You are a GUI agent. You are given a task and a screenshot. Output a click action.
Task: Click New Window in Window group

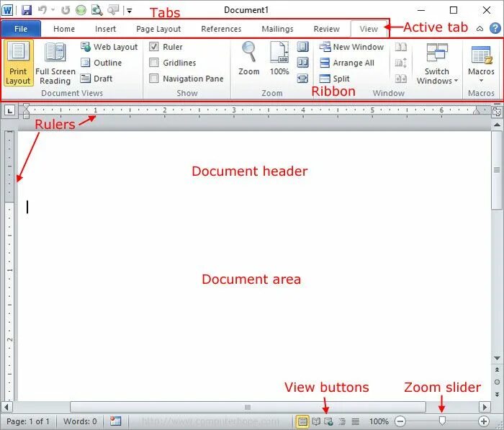coord(351,47)
